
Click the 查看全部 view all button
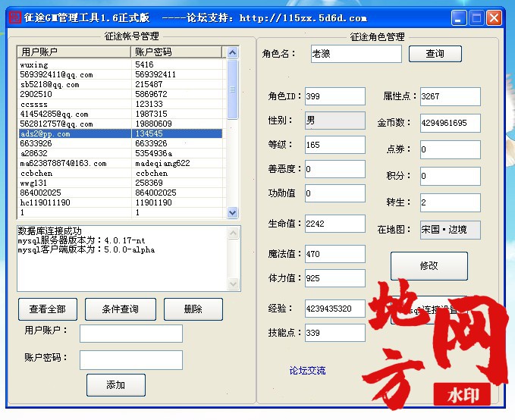48,309
